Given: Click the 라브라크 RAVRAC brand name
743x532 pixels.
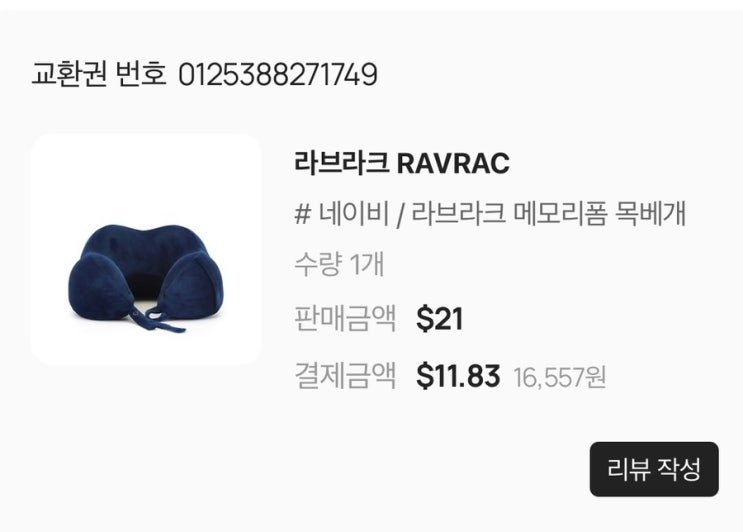Looking at the screenshot, I should pyautogui.click(x=402, y=163).
